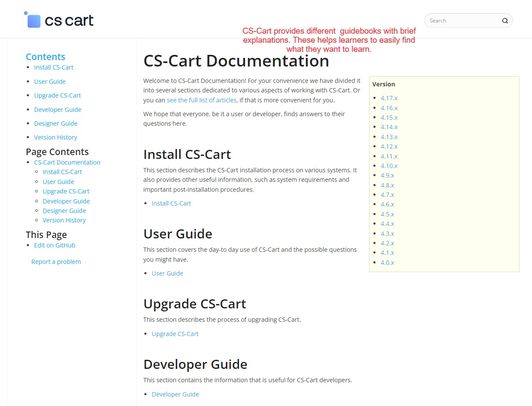Select version 4.8.x

click(x=387, y=185)
